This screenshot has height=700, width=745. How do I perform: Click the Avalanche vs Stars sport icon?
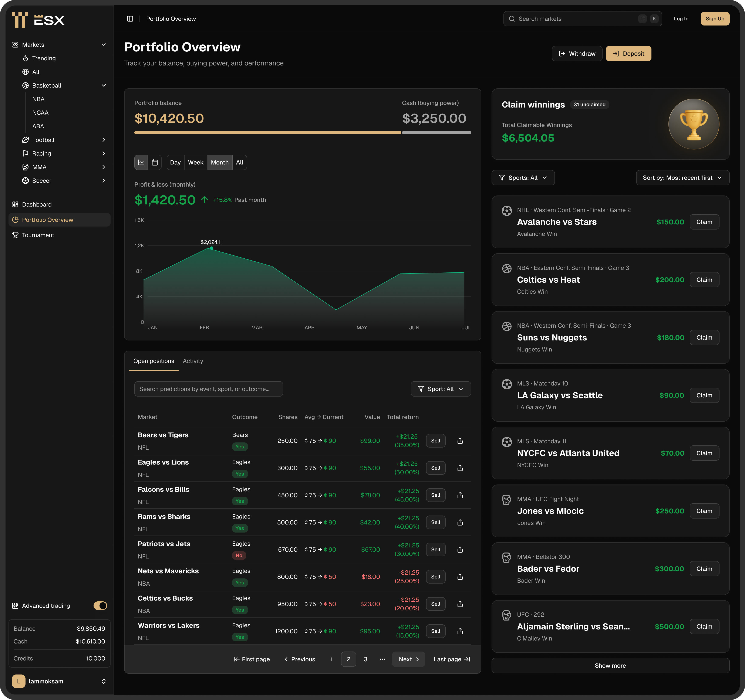coord(507,211)
